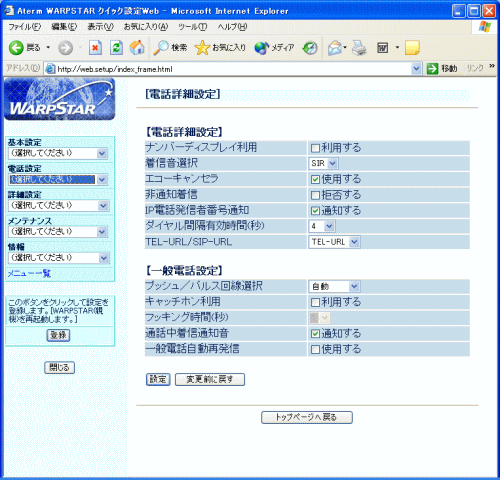
Task: Open 着信音選択 SIR dropdown
Action: point(323,163)
